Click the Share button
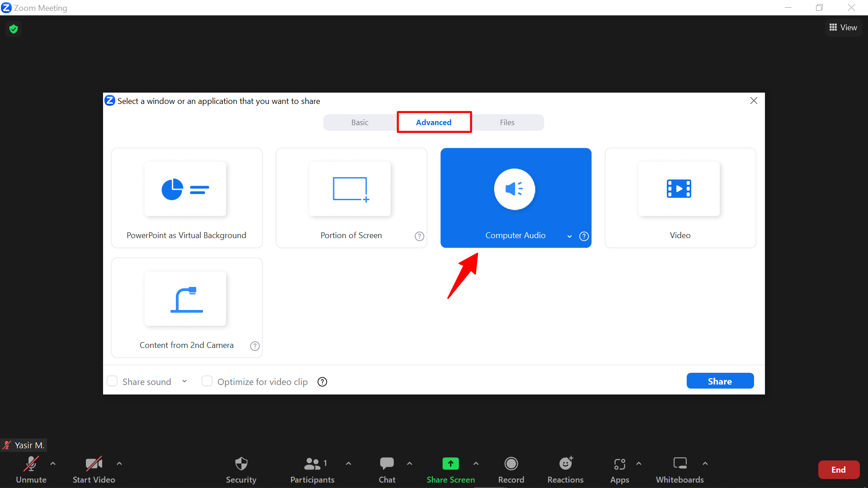868x488 pixels. click(x=720, y=381)
